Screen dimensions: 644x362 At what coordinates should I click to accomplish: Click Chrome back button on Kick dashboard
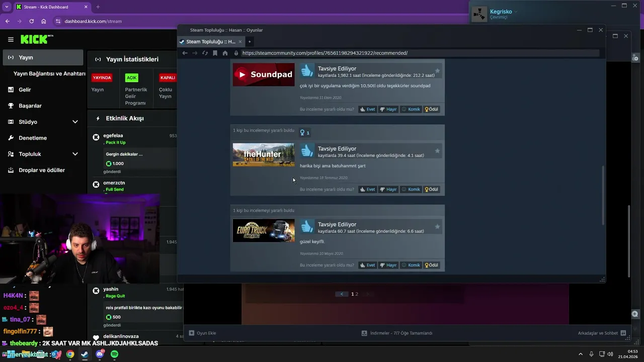click(7, 21)
